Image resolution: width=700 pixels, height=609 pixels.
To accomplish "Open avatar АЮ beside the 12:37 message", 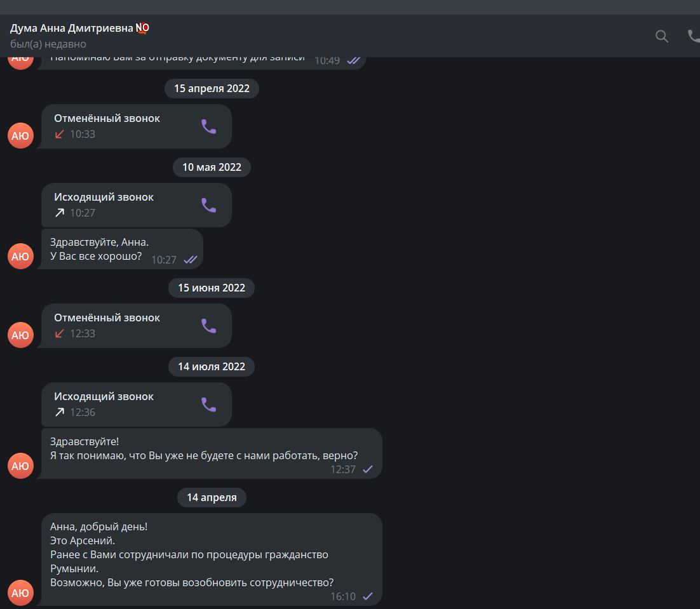I will (x=20, y=465).
